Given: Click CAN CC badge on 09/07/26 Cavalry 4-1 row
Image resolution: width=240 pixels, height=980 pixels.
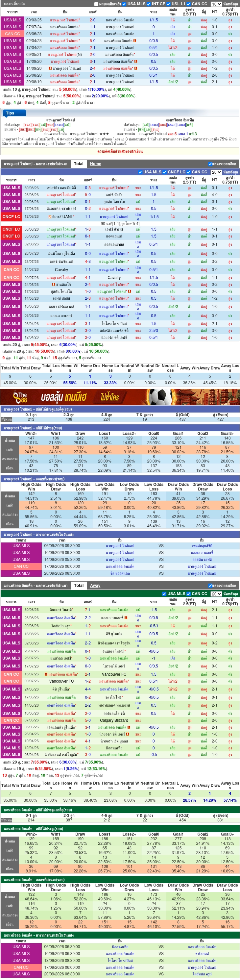Looking at the screenshot, I should (x=12, y=277).
